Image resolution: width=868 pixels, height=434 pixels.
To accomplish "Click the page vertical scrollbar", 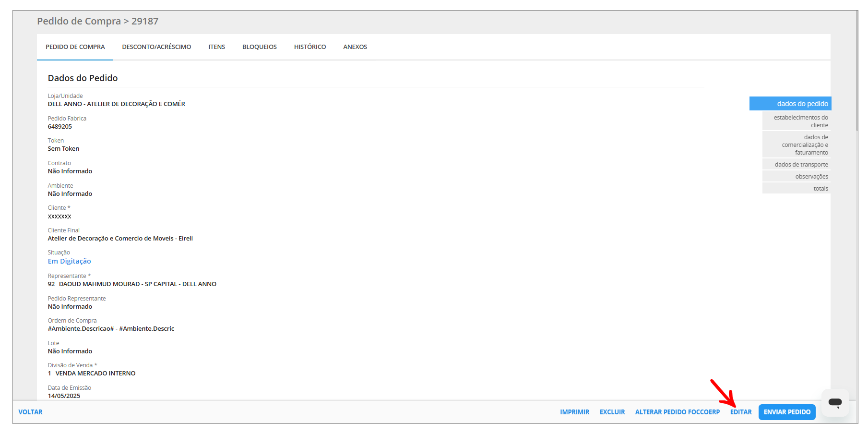I will click(x=856, y=72).
